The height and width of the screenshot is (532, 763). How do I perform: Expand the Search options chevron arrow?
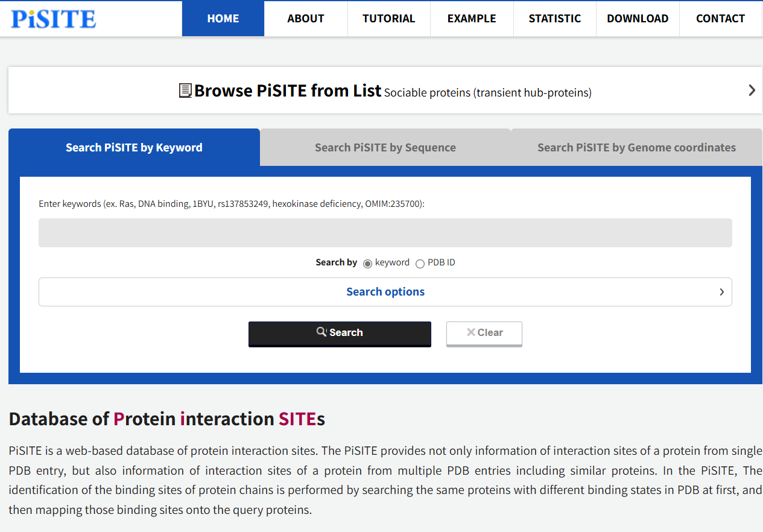721,292
